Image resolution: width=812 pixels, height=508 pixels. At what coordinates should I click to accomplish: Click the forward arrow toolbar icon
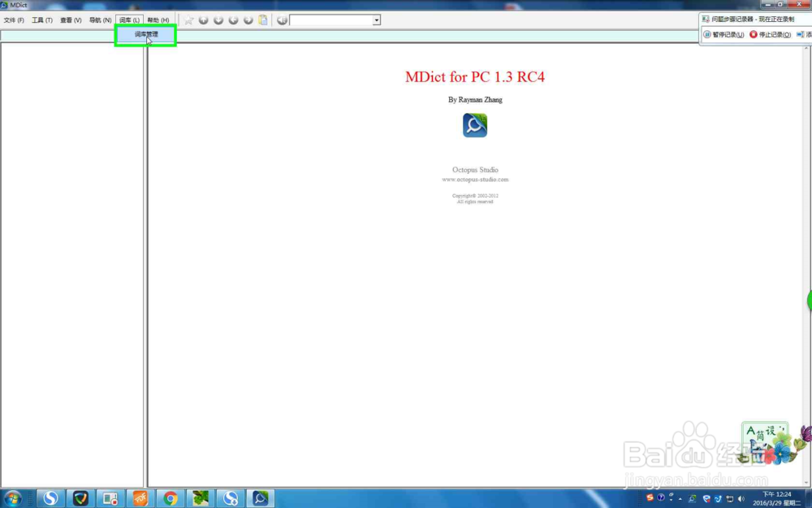pyautogui.click(x=248, y=20)
